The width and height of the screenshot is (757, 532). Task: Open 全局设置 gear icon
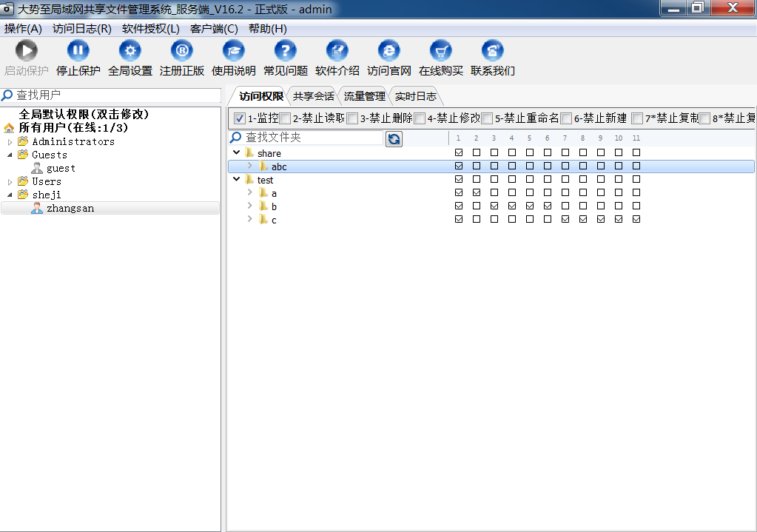[x=130, y=50]
